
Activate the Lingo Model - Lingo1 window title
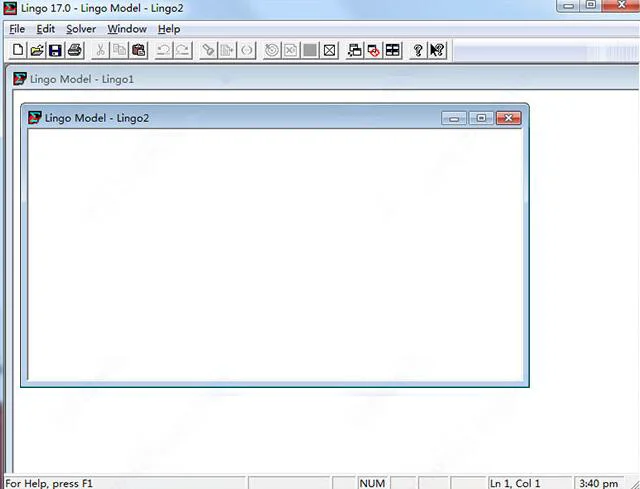(x=82, y=79)
